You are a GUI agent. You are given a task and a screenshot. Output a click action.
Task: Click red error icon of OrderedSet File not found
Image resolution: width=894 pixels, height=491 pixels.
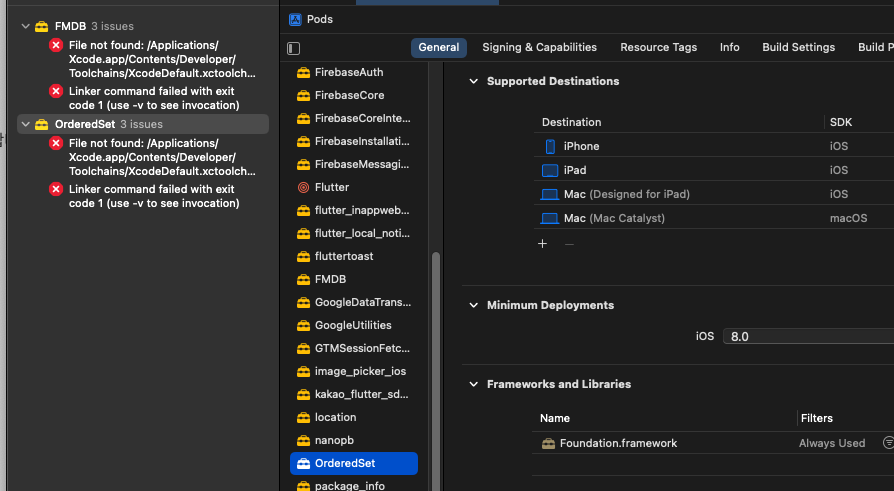click(x=56, y=143)
